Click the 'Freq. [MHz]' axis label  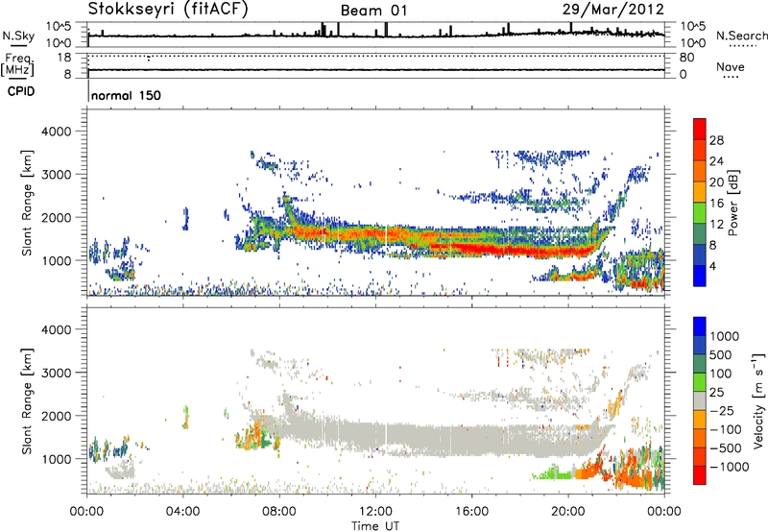[x=17, y=64]
